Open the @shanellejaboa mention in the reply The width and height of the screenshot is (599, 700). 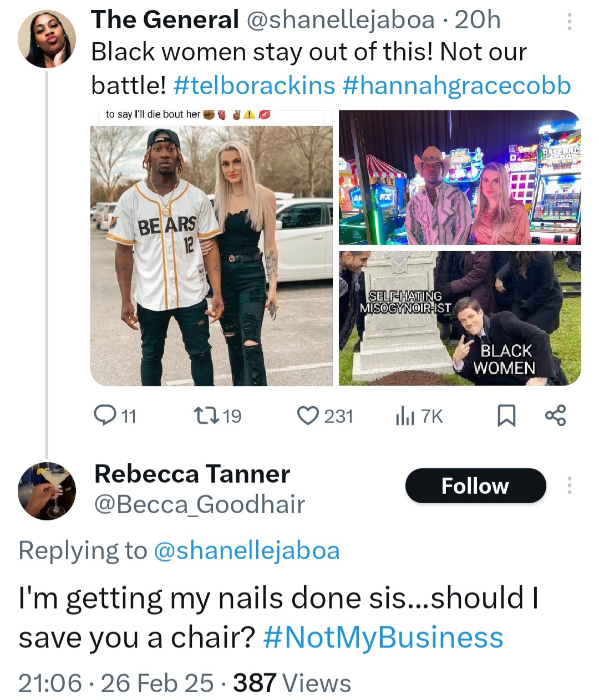[x=246, y=550]
